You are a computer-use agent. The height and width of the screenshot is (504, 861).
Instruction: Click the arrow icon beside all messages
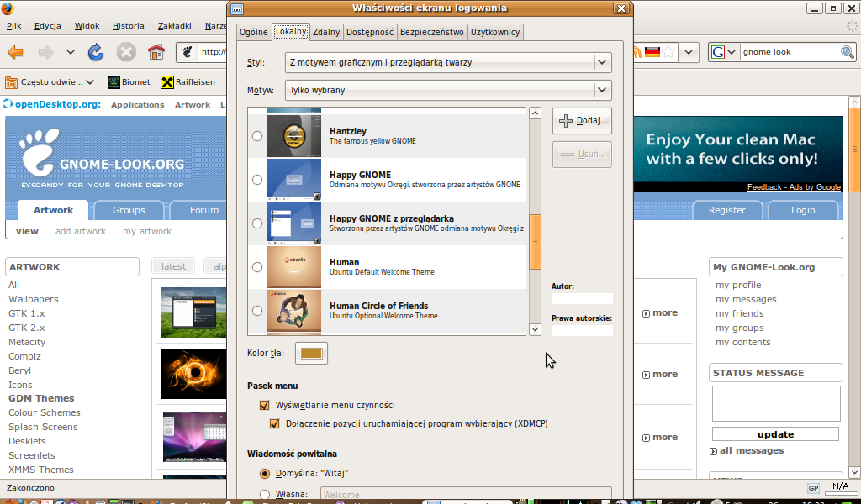(713, 451)
